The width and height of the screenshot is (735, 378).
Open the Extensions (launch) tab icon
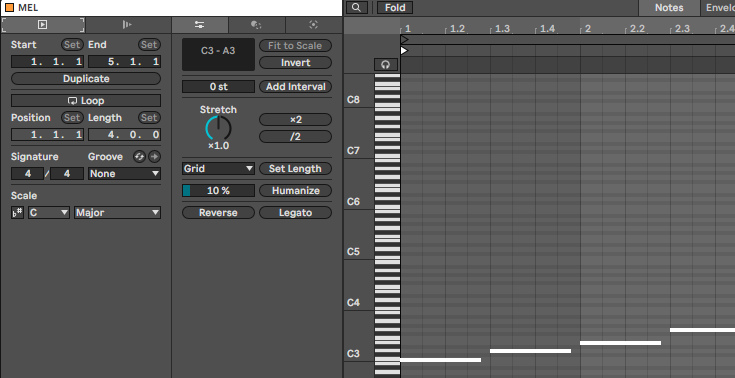click(x=127, y=24)
